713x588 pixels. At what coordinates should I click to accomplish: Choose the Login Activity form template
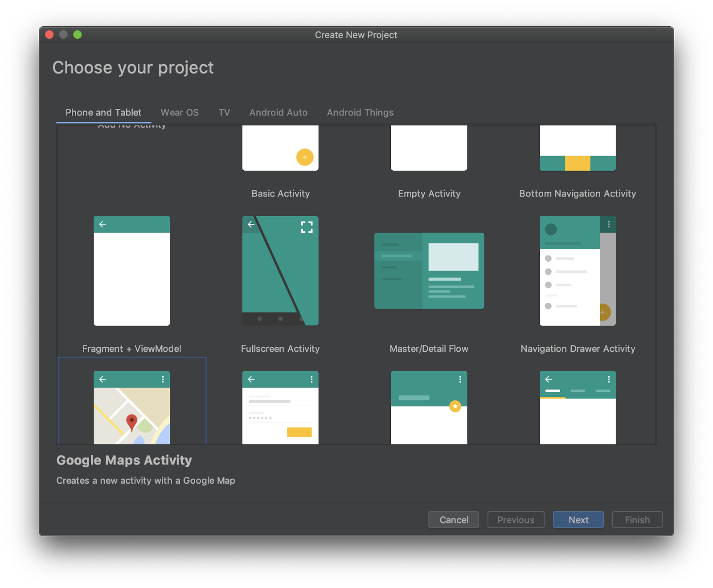(x=280, y=407)
